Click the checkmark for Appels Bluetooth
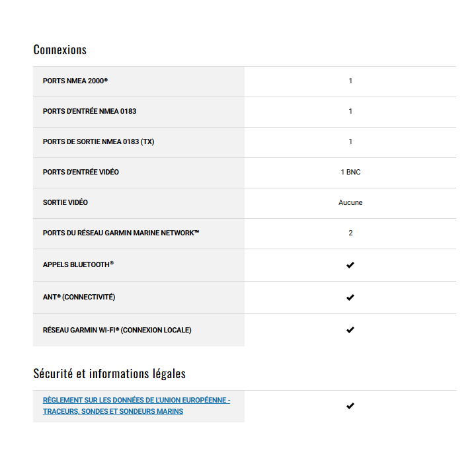 (x=350, y=265)
